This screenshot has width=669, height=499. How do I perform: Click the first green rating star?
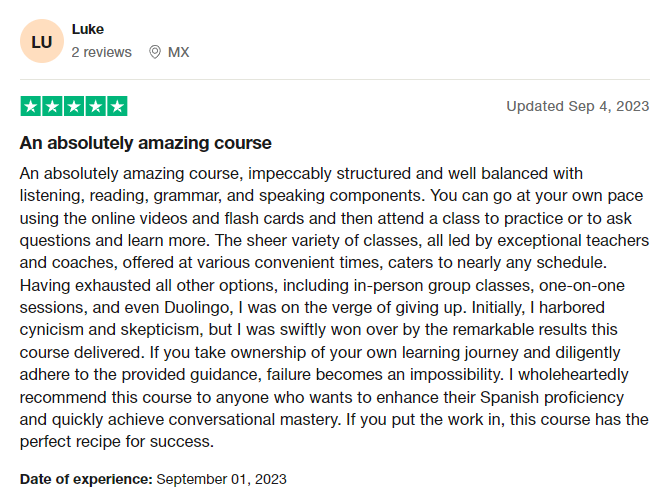[31, 106]
